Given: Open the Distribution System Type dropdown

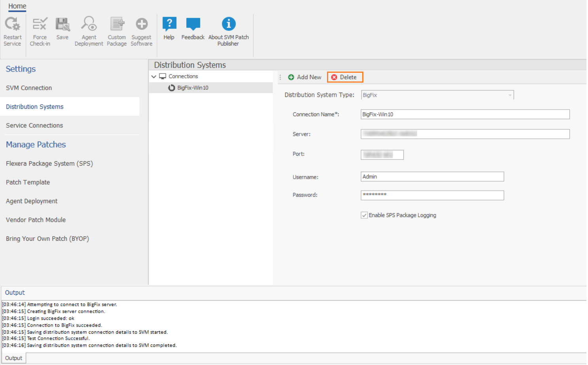Looking at the screenshot, I should [x=510, y=95].
